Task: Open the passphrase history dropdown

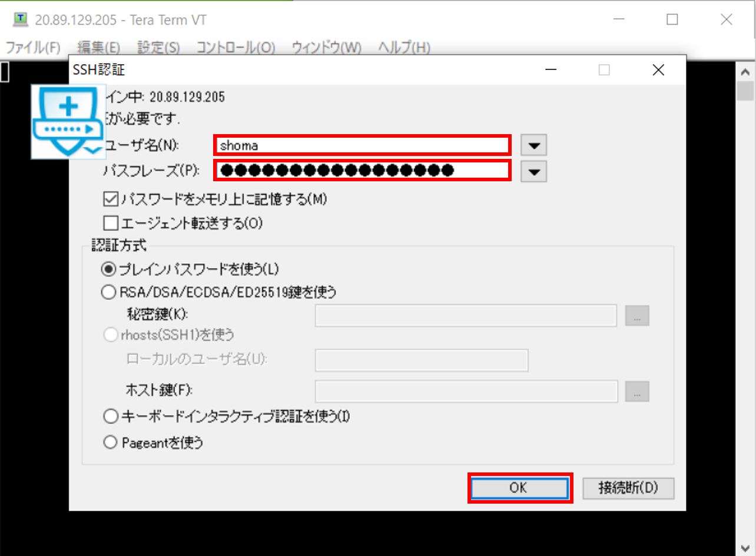Action: (533, 171)
